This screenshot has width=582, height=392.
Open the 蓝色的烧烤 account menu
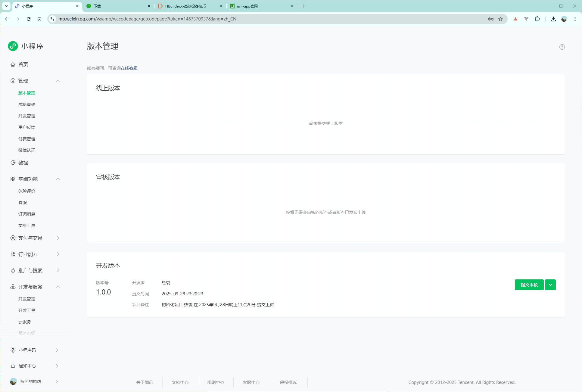point(35,381)
